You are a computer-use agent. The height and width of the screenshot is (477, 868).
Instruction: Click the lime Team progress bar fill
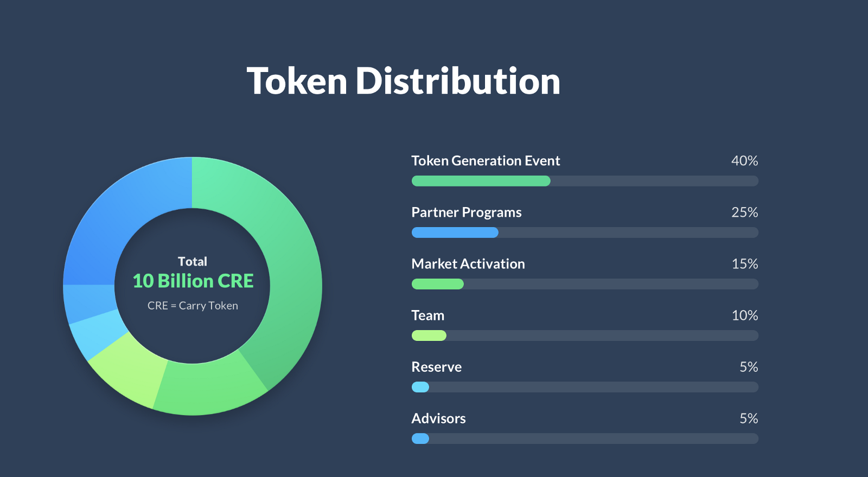(x=429, y=336)
